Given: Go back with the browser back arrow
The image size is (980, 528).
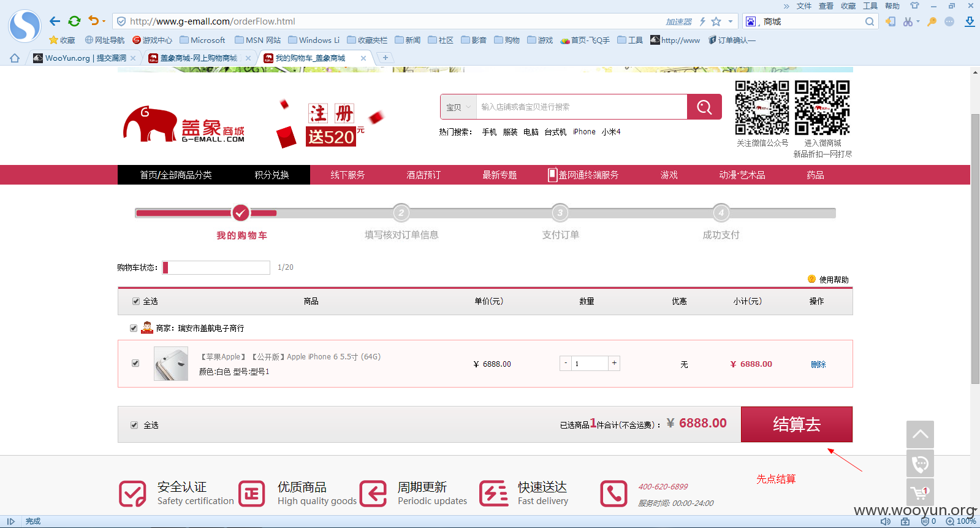Looking at the screenshot, I should pos(55,21).
